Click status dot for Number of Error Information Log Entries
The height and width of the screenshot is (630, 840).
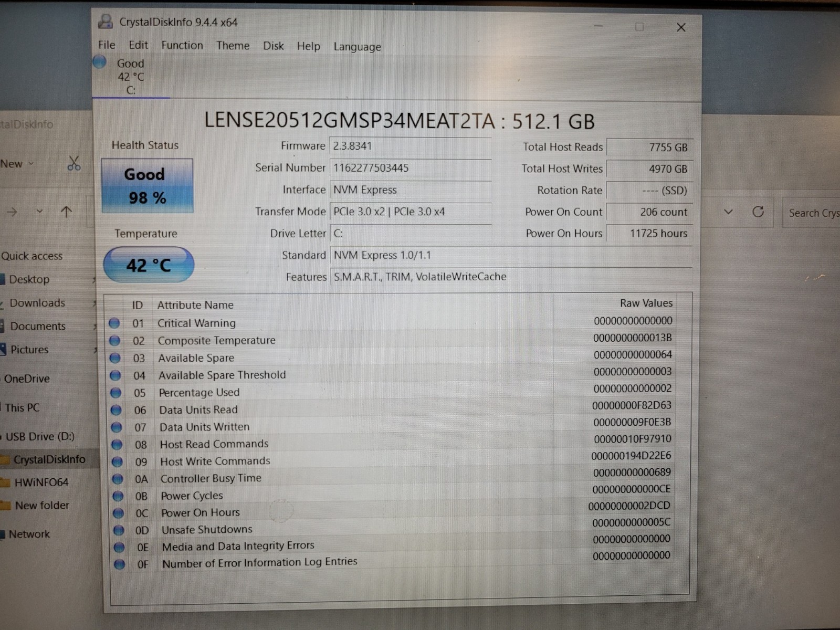(120, 564)
